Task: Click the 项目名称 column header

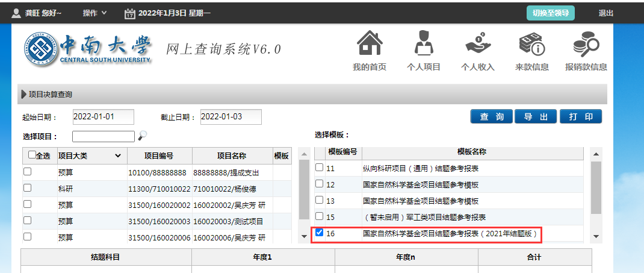Action: (232, 156)
